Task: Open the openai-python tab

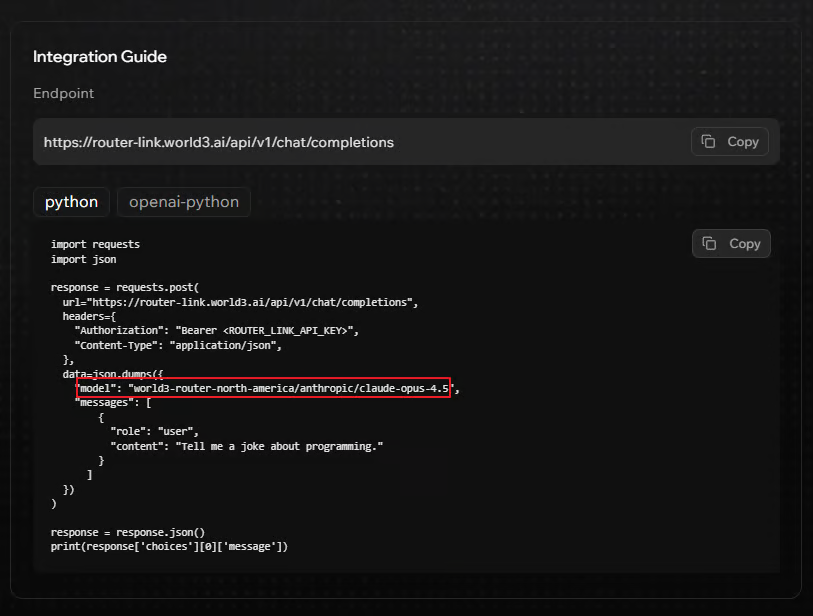Action: [x=184, y=202]
